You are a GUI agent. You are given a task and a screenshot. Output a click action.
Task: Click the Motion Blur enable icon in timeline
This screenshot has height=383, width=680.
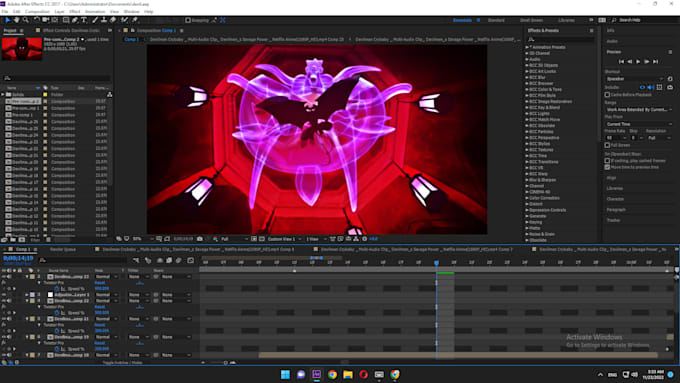(178, 260)
